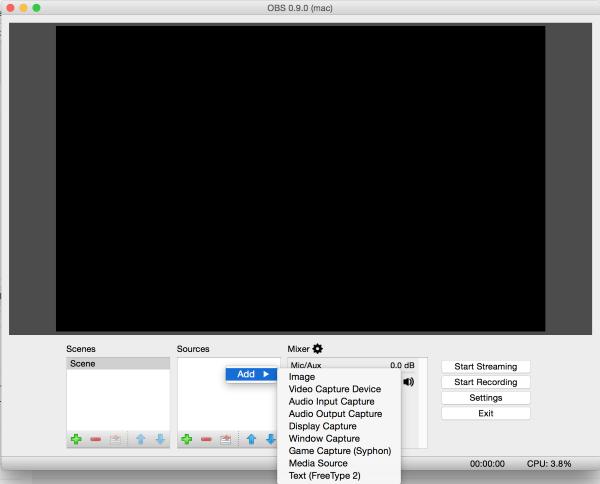Image resolution: width=600 pixels, height=484 pixels.
Task: Move scene up with arrow icon
Action: tap(141, 439)
